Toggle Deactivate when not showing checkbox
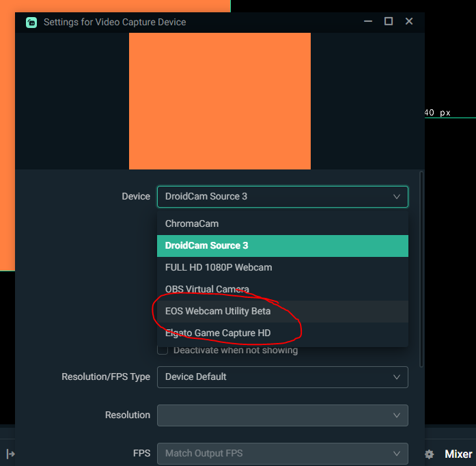 [x=163, y=351]
